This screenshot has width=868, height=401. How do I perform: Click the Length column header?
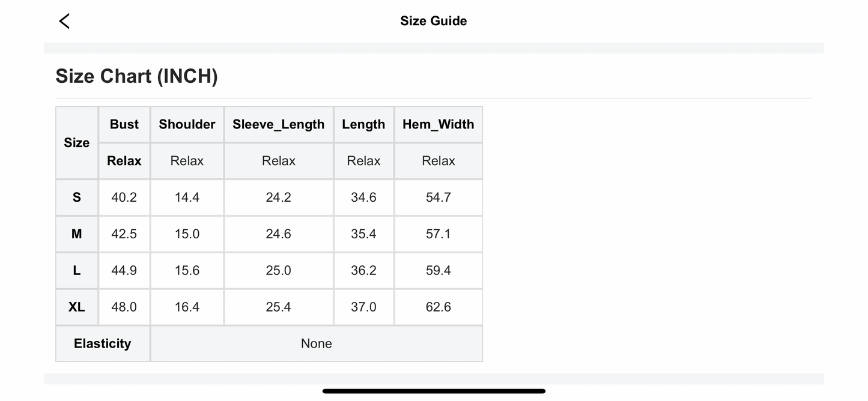coord(363,124)
